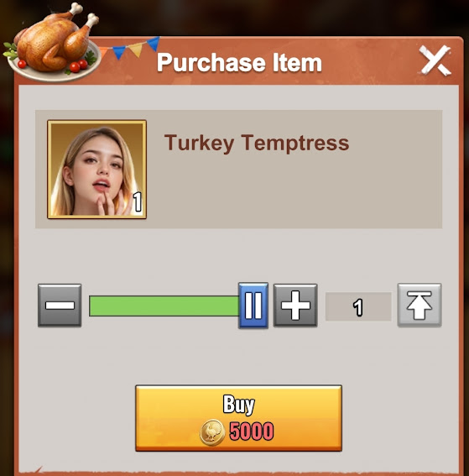Screen dimensions: 469x476
Task: Tap the Purchase Item title text
Action: pyautogui.click(x=239, y=62)
